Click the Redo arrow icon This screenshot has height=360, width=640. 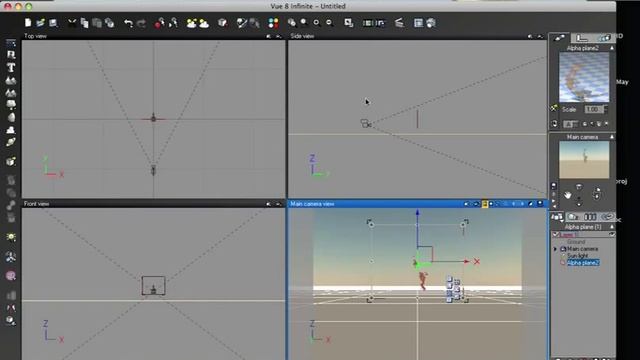click(141, 23)
